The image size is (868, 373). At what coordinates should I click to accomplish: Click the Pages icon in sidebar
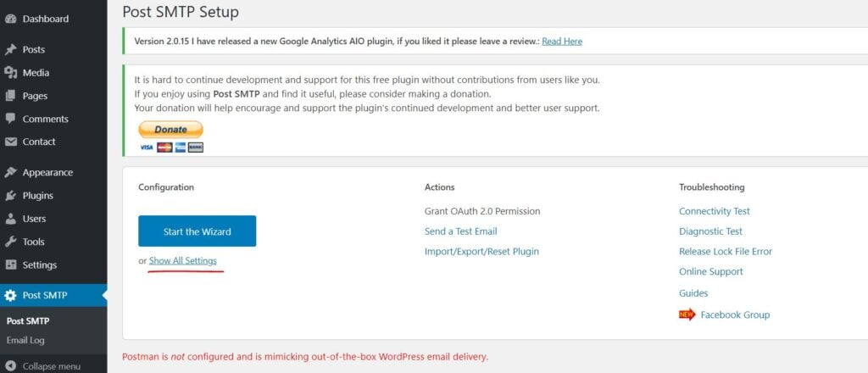[10, 96]
